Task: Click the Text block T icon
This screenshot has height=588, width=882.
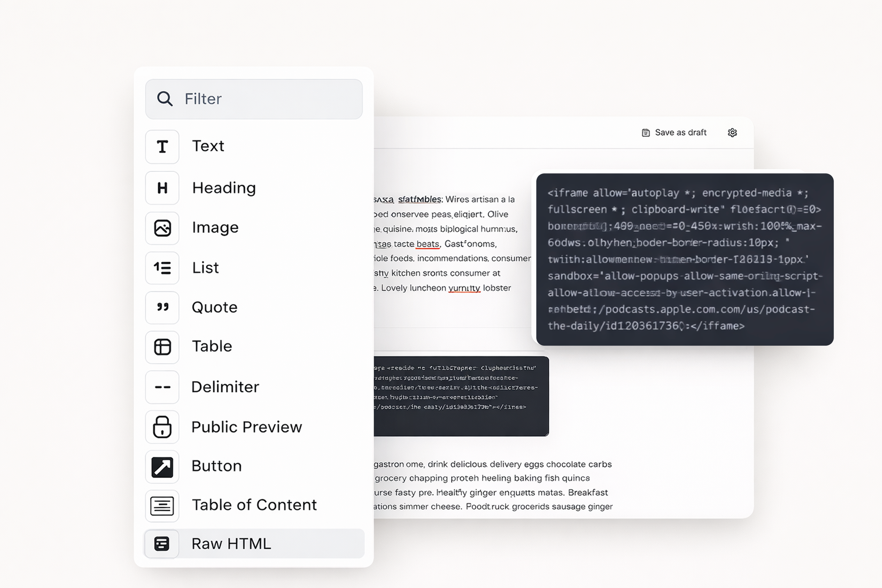Action: [162, 147]
